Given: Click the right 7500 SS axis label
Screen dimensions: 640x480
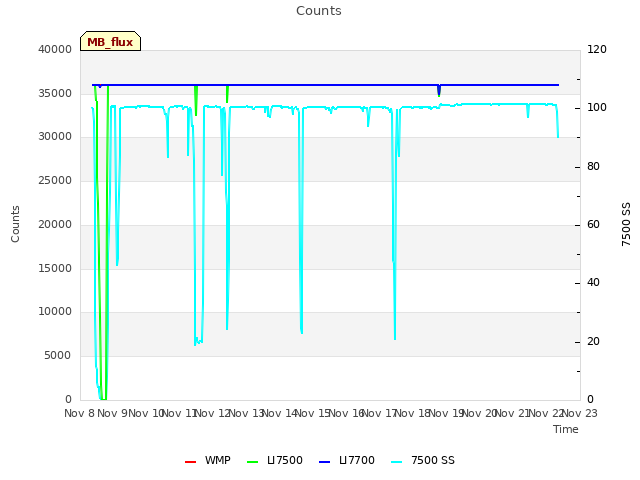Looking at the screenshot, I should (x=626, y=224).
